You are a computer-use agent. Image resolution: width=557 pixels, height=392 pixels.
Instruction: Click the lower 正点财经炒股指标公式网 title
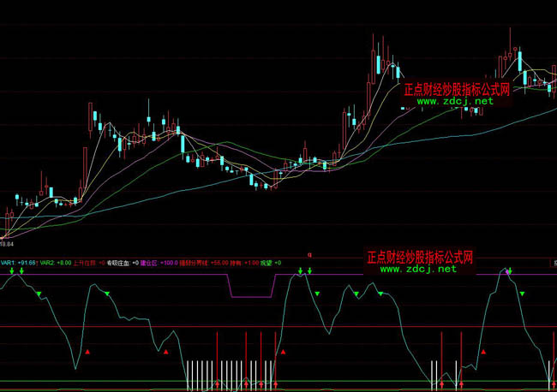click(x=420, y=256)
